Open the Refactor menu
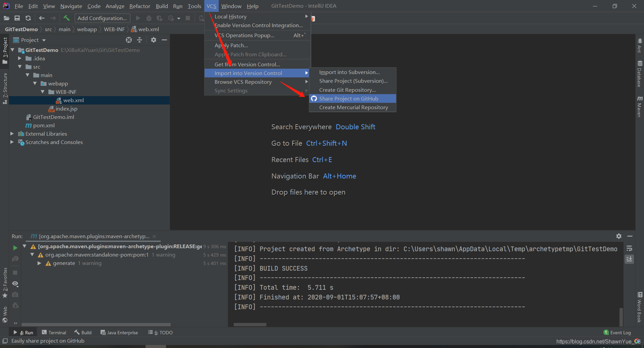Viewport: 644px width, 348px height. tap(140, 6)
